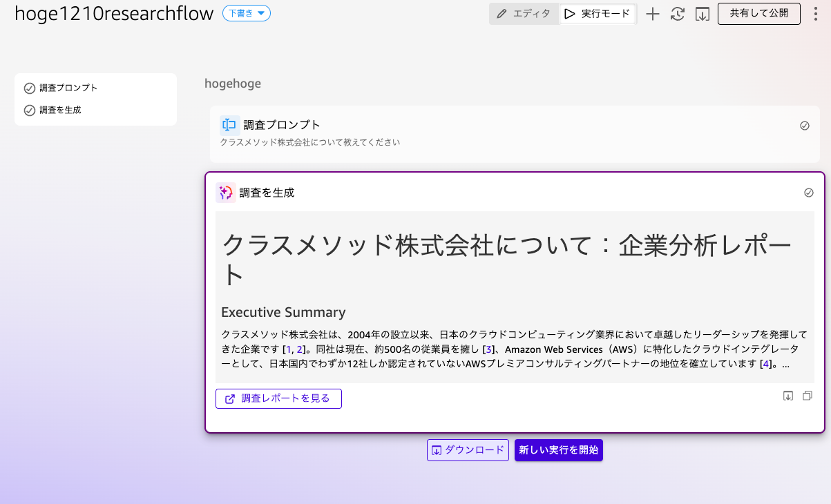Screen dimensions: 831x504
Task: Click the 共有して公開 button
Action: 758,13
